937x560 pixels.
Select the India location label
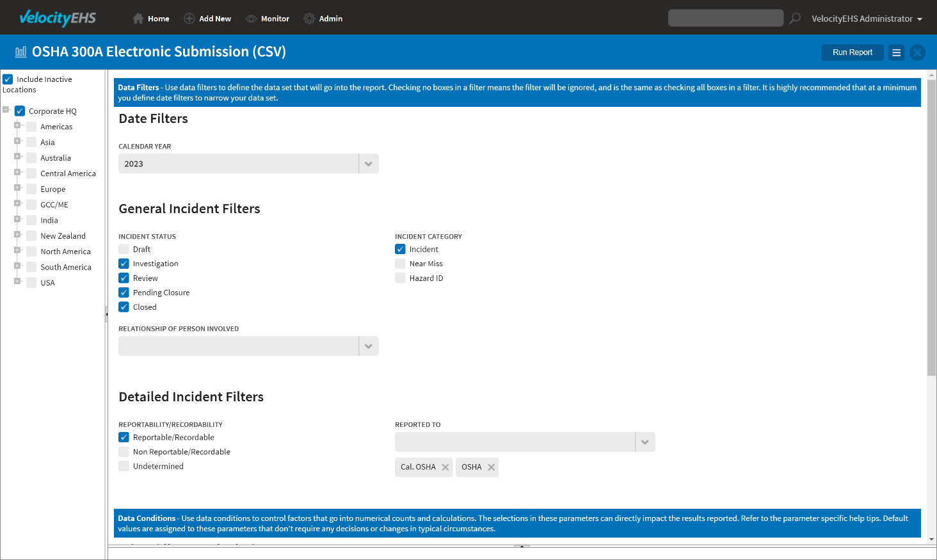coord(49,220)
